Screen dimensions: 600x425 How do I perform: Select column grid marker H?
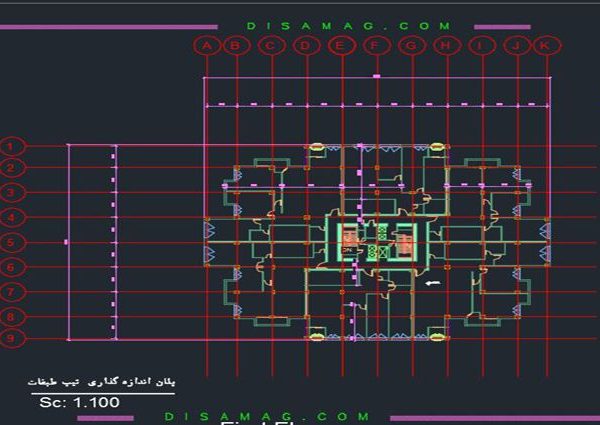coord(446,46)
